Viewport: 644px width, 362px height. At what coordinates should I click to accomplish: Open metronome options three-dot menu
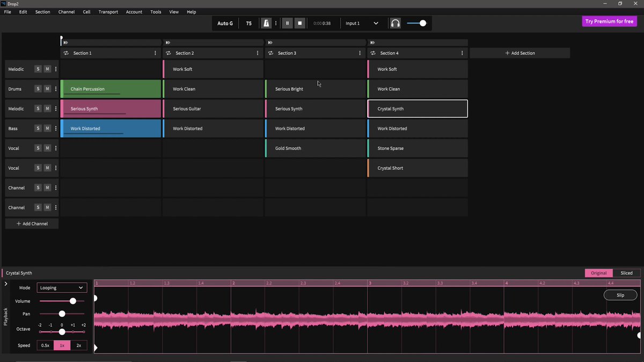(x=276, y=23)
